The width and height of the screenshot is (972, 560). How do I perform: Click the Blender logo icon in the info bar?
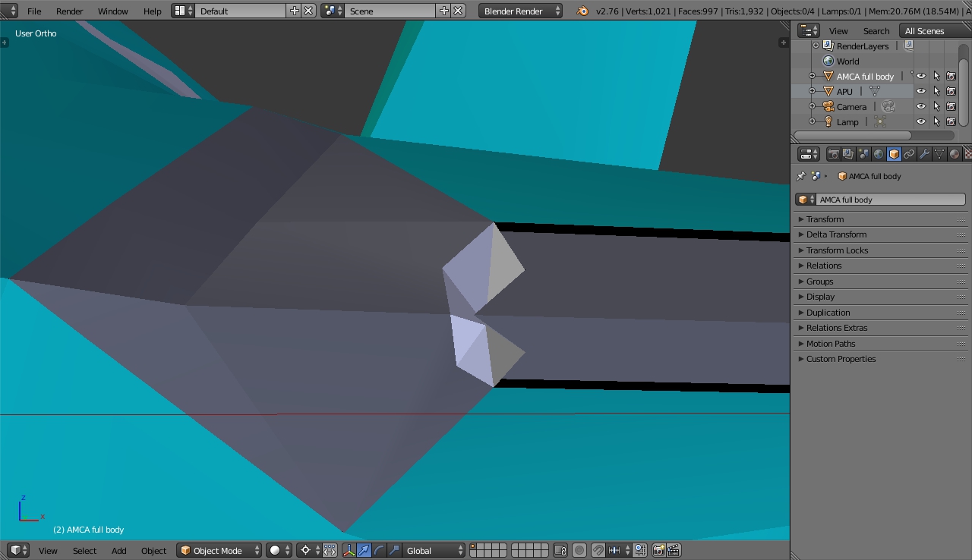coord(582,11)
